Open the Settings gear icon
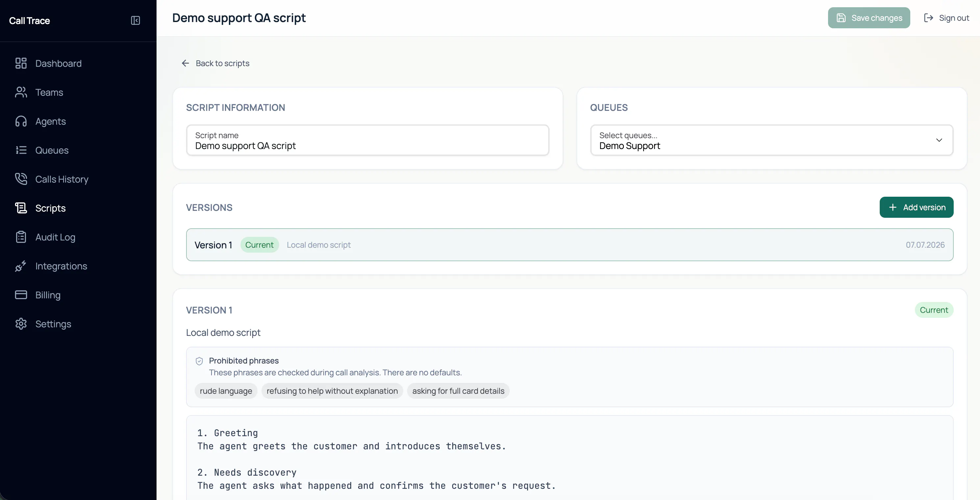This screenshot has height=500, width=980. (x=21, y=323)
